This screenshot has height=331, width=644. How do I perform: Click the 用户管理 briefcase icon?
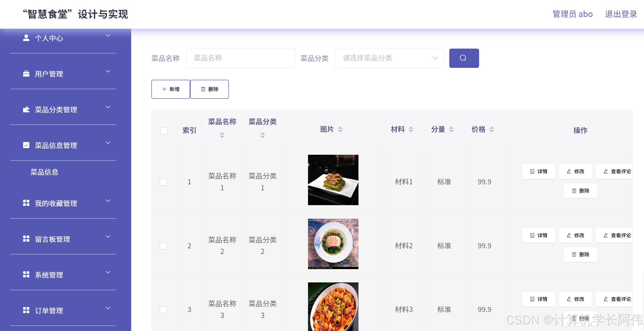(x=26, y=74)
